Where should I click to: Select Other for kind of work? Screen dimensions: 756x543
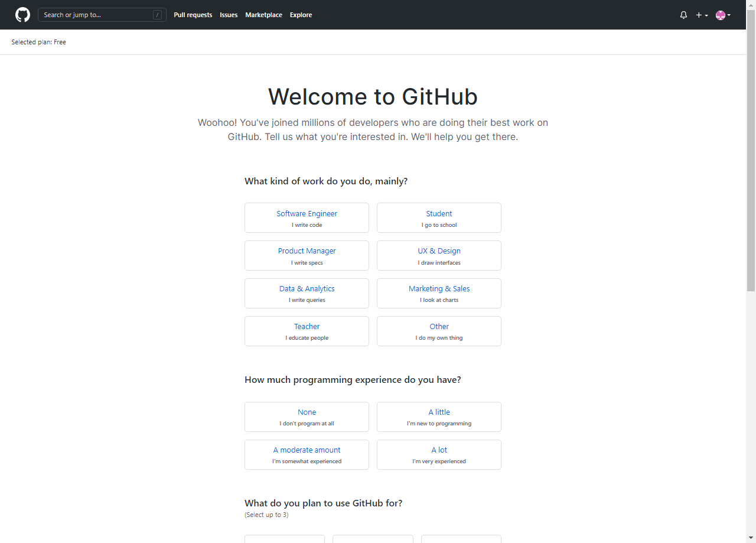(439, 331)
